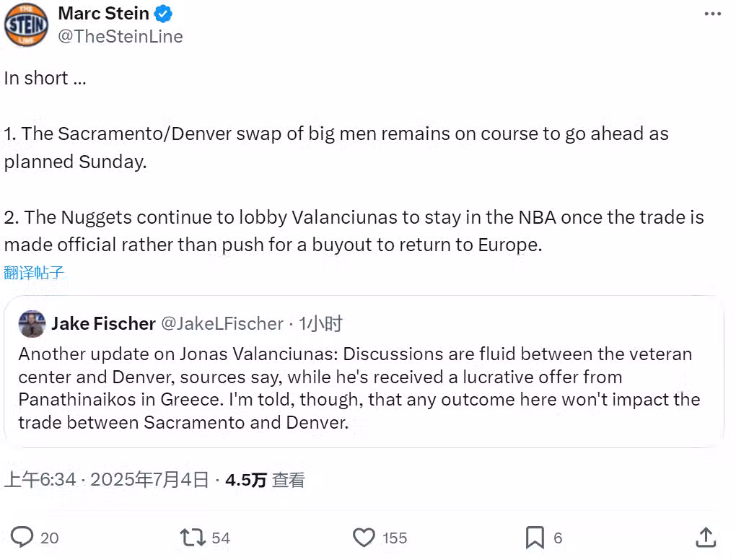
Task: Click the 翻译帖子 translate post link
Action: click(34, 272)
